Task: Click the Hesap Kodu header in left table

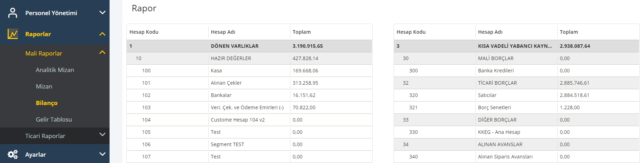Action: click(144, 32)
